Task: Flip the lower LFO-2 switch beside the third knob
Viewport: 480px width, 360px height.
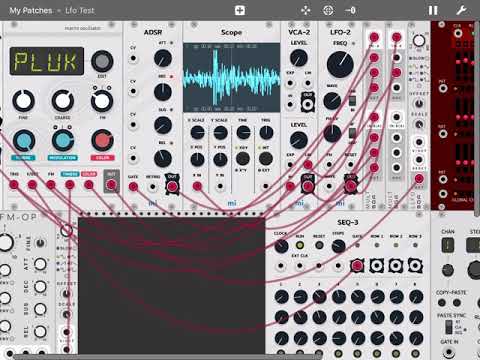Action: pos(352,134)
